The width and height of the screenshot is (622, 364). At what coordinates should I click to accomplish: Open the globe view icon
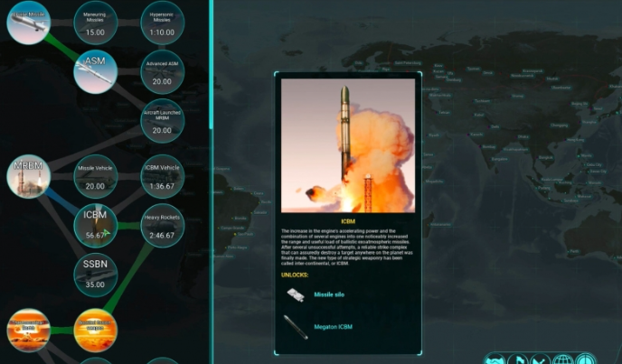click(x=563, y=359)
